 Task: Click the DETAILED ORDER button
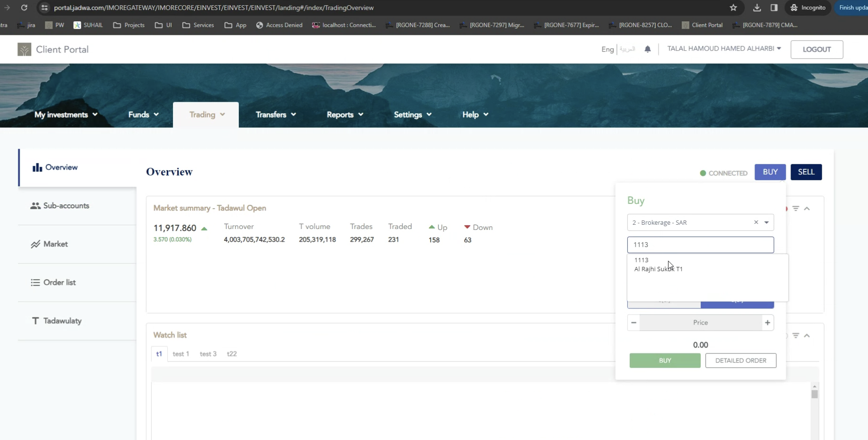tap(740, 361)
